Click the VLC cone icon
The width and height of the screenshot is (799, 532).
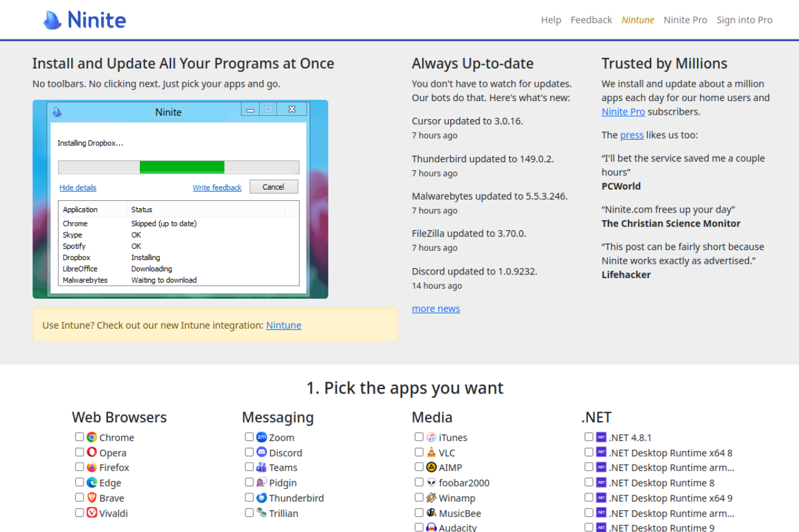[x=431, y=452]
